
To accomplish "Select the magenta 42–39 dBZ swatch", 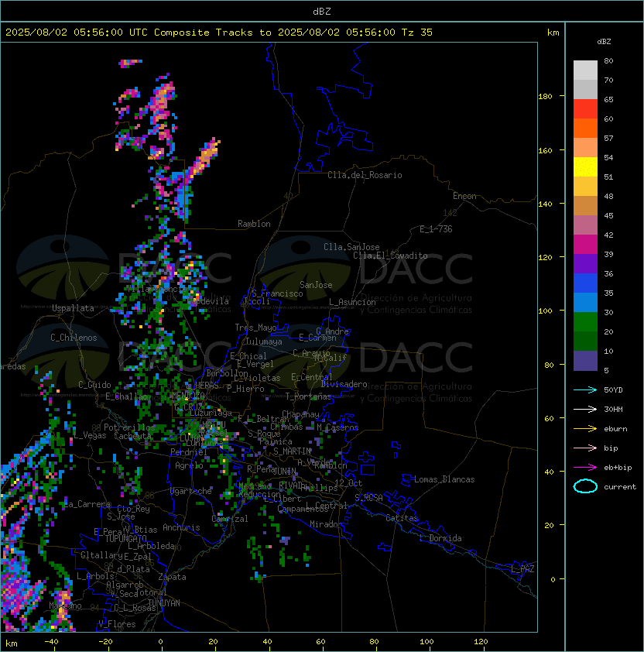I will pos(585,244).
